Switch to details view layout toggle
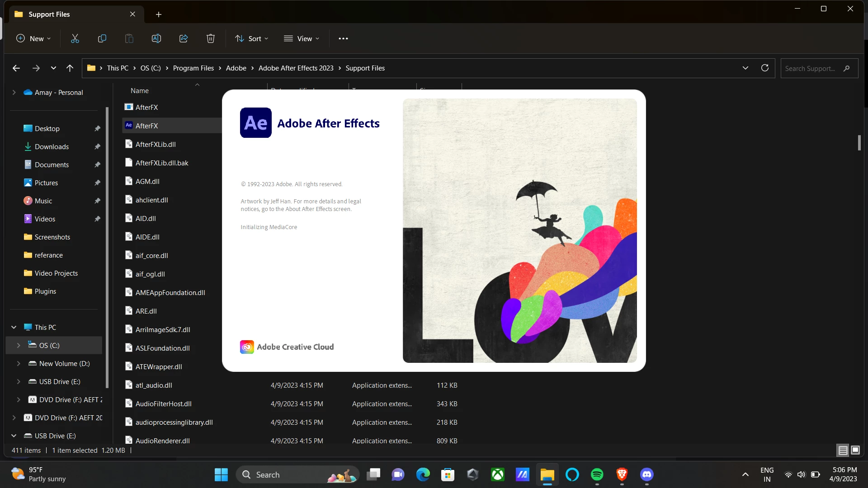This screenshot has height=488, width=868. pyautogui.click(x=843, y=450)
